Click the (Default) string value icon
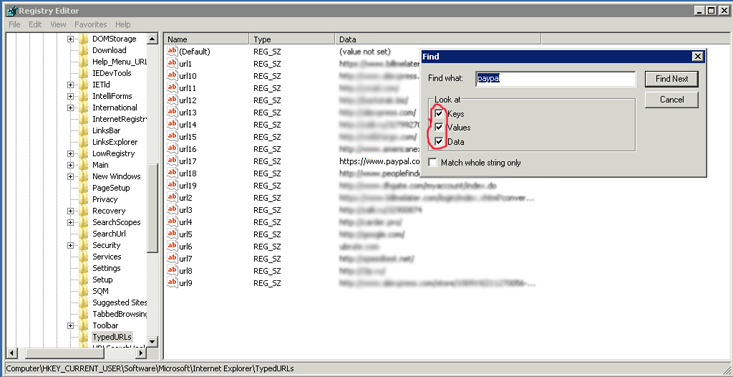Screen dimensions: 733x377 click(172, 51)
